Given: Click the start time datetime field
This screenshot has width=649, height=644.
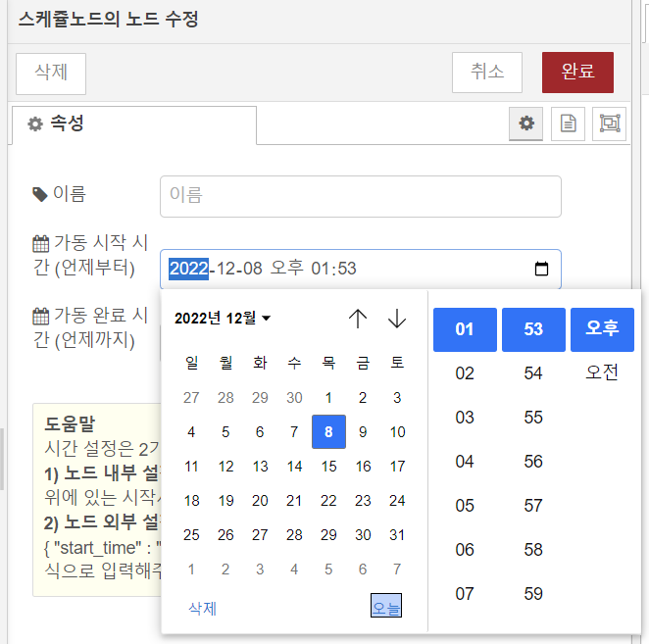Looking at the screenshot, I should pyautogui.click(x=361, y=269).
